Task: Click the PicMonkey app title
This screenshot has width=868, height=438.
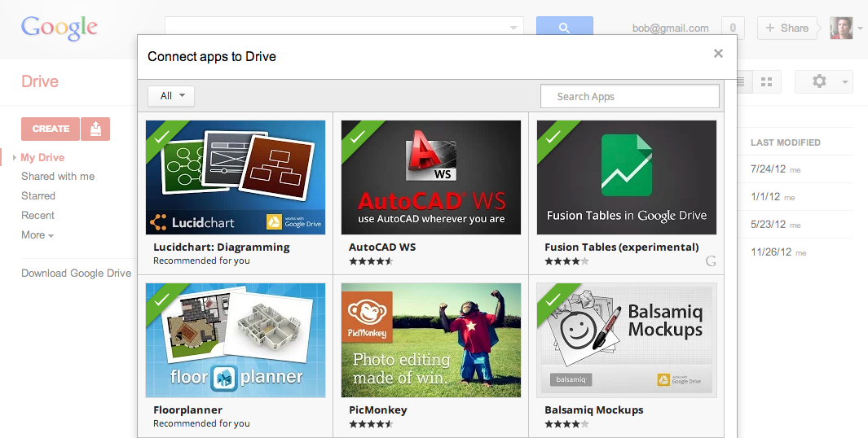Action: point(377,410)
